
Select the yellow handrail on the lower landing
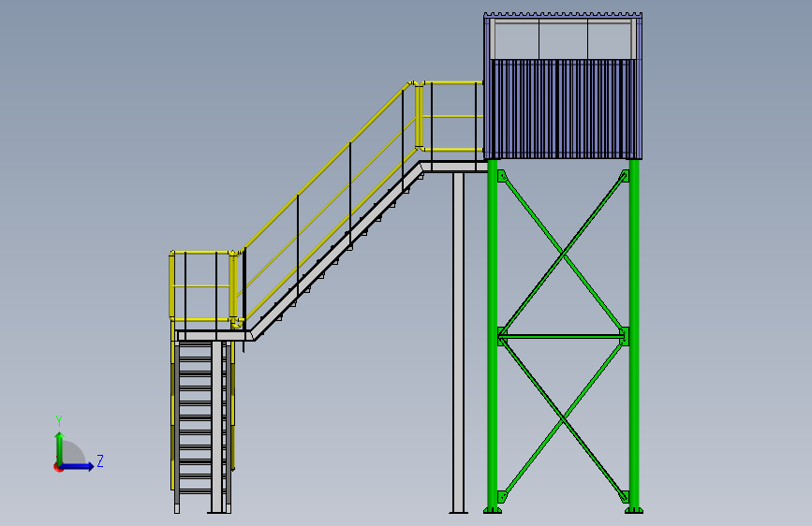(203, 285)
